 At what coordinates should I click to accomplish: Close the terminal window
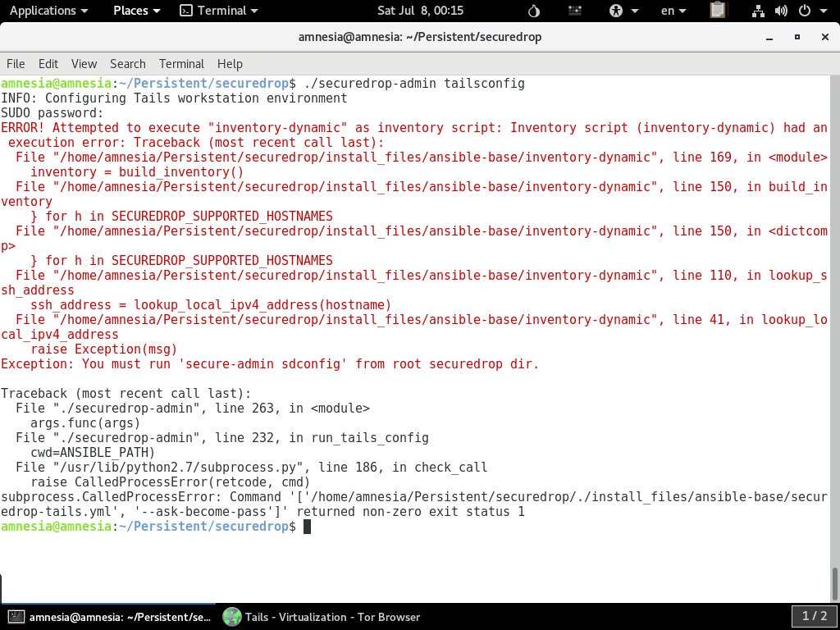click(x=825, y=37)
